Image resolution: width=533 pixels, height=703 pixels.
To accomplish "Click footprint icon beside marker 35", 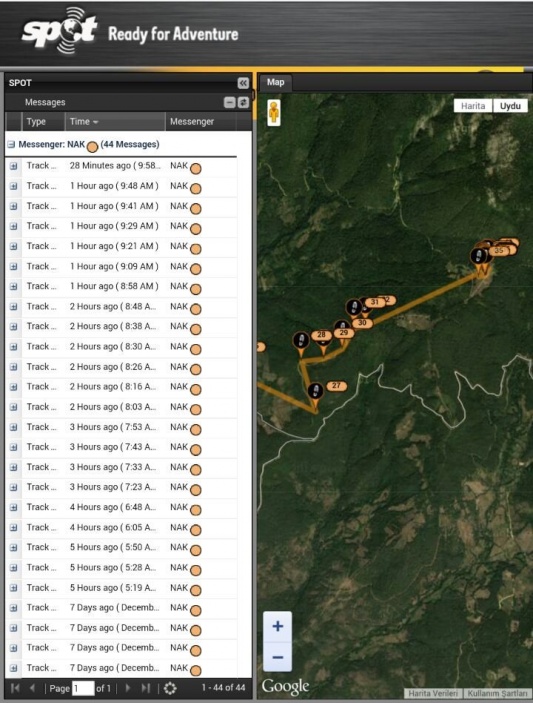I will click(x=478, y=256).
